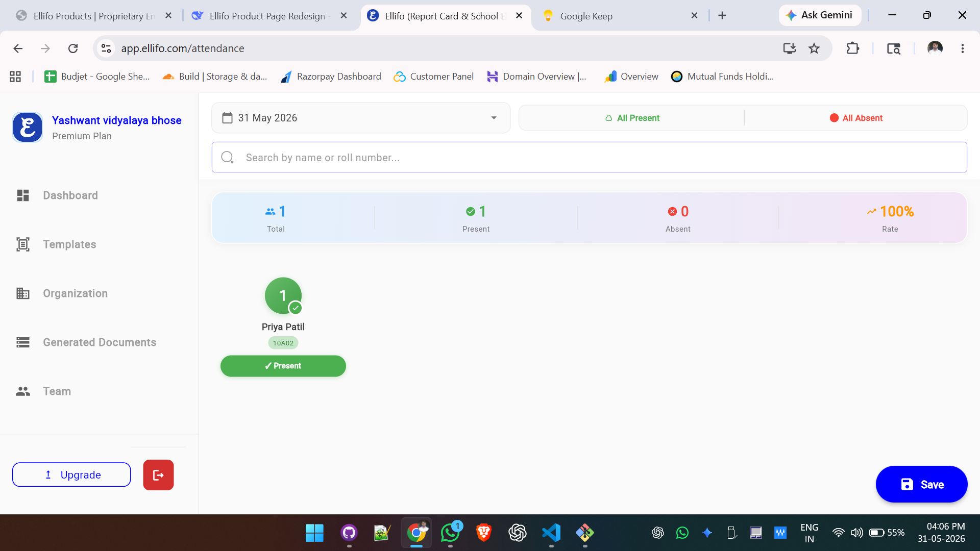The height and width of the screenshot is (551, 980).
Task: Switch to Ellifo Products browser tab
Action: point(94,16)
